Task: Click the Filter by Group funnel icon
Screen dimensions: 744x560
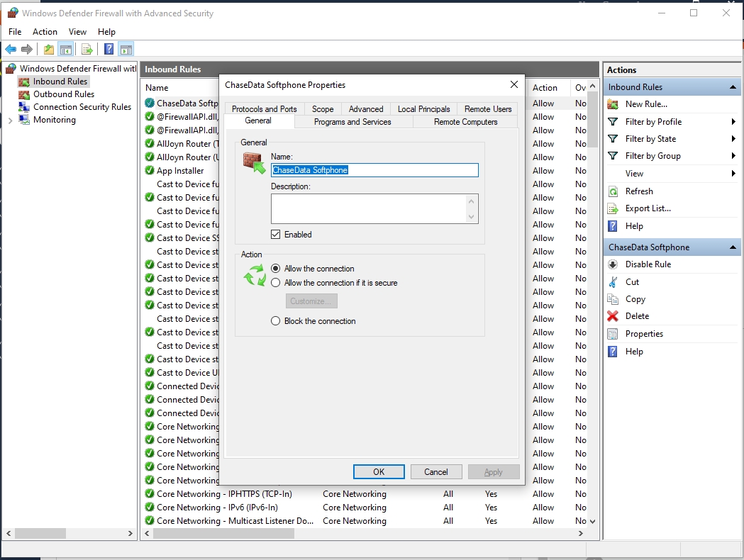Action: coord(613,156)
